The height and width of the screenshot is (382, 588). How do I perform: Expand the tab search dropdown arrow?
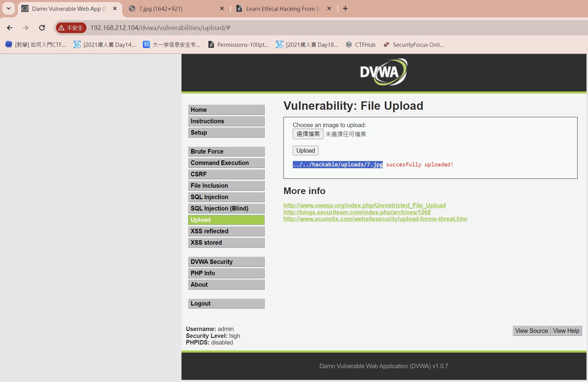point(9,9)
